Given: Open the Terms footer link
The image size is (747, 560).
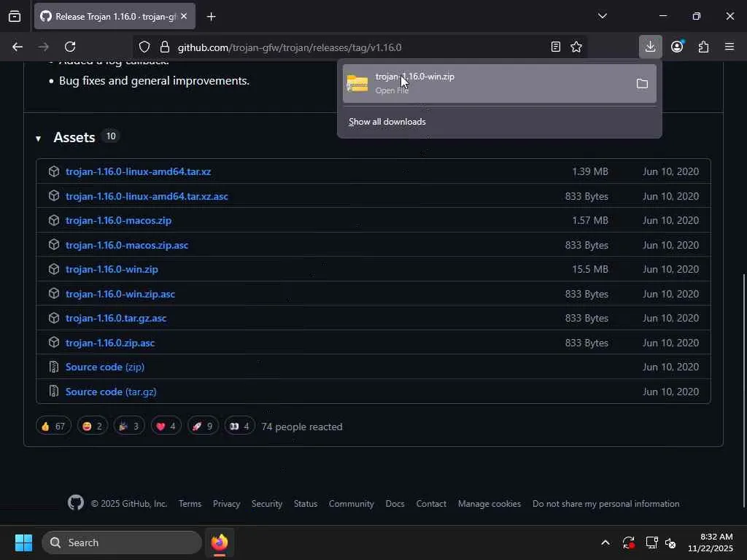Looking at the screenshot, I should [x=190, y=504].
